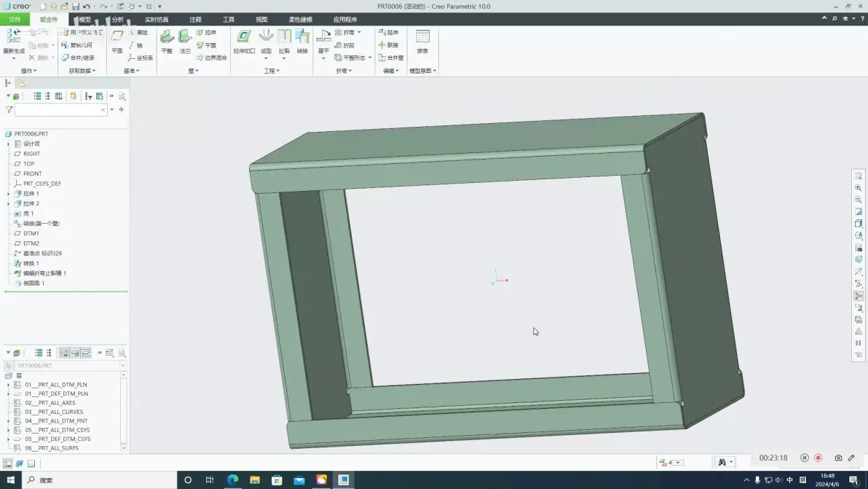The height and width of the screenshot is (489, 868).
Task: Select 倒圆角 1 in model tree
Action: click(33, 283)
